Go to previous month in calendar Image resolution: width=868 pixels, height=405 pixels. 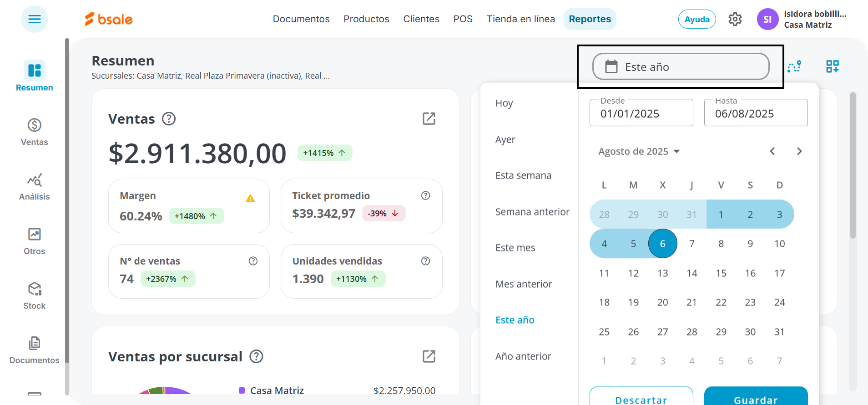pos(772,151)
